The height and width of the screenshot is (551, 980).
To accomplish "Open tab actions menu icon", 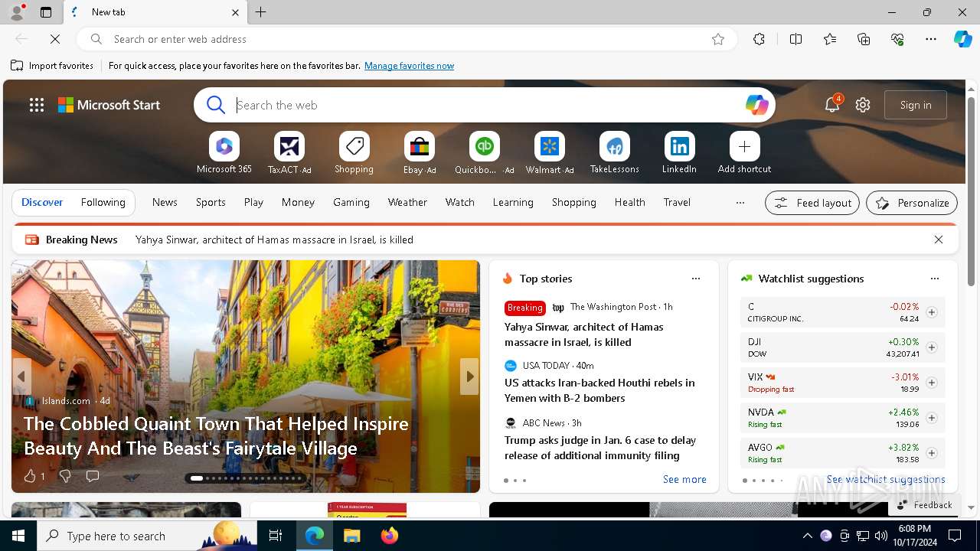I will [46, 12].
